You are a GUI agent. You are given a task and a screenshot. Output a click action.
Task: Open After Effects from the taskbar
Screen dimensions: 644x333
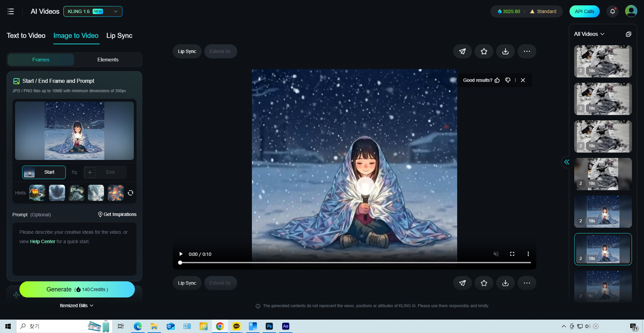point(286,326)
